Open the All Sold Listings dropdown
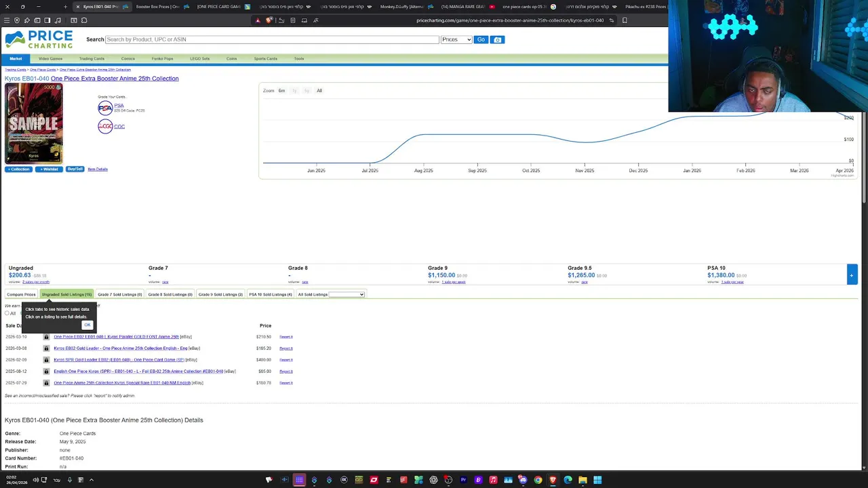The image size is (868, 488). pos(347,294)
